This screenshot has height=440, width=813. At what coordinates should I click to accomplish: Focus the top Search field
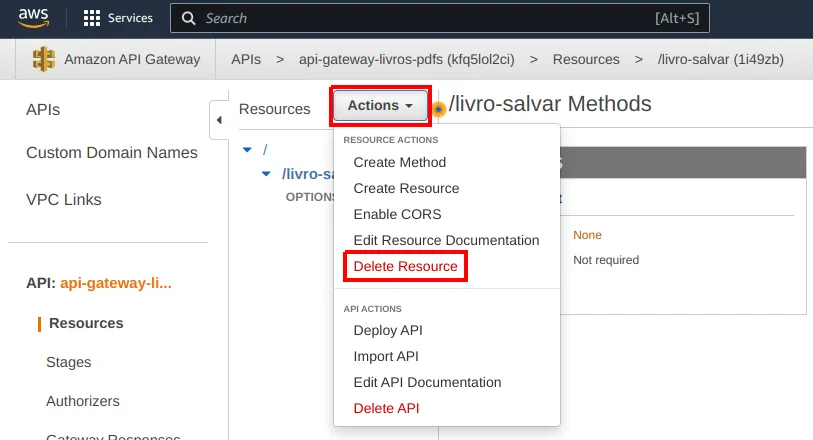pyautogui.click(x=440, y=19)
